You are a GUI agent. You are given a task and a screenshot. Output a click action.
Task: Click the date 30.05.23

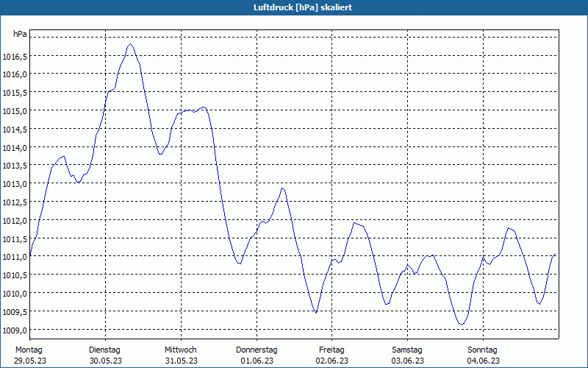click(106, 361)
